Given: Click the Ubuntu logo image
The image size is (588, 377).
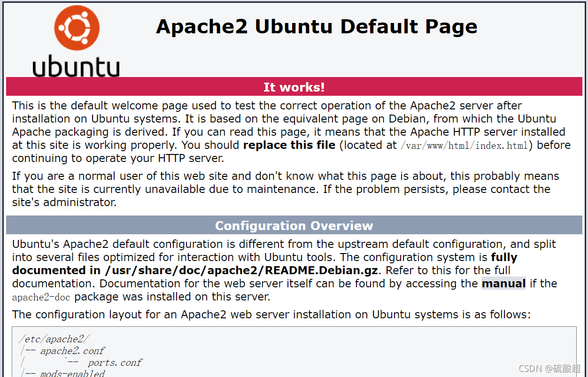Looking at the screenshot, I should 76,41.
